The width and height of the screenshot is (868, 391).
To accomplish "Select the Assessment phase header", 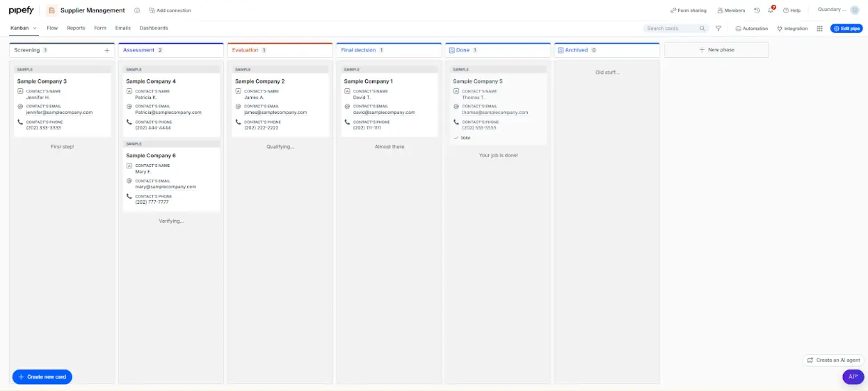I will point(171,50).
